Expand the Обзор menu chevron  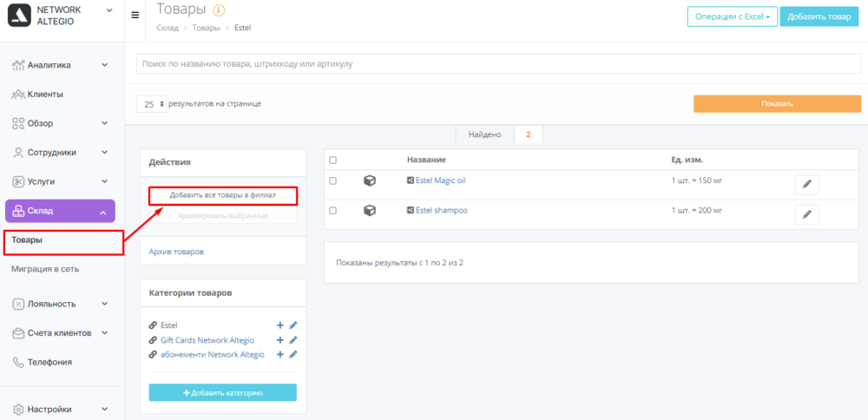(x=105, y=123)
